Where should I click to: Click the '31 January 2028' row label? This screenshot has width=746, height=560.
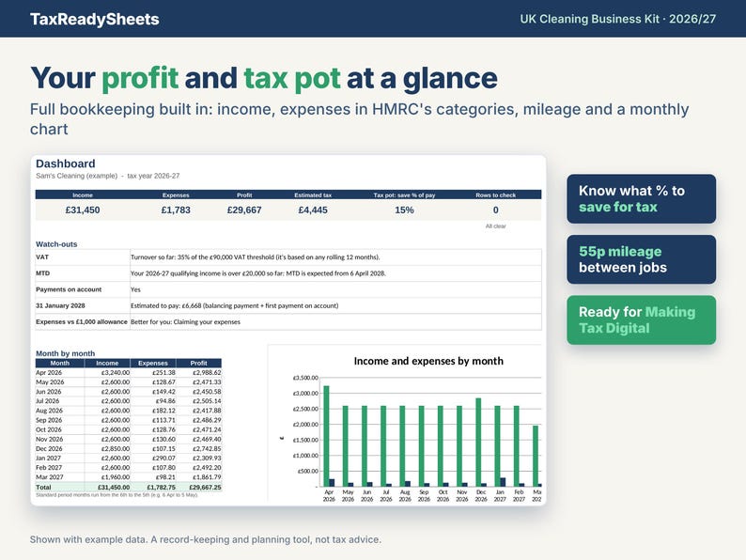click(x=60, y=305)
